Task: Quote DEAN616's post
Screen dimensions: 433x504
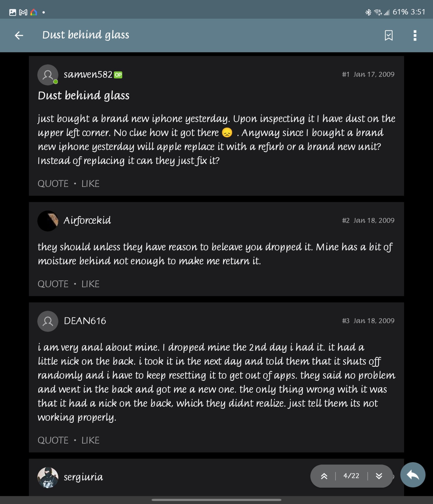Action: pos(53,440)
